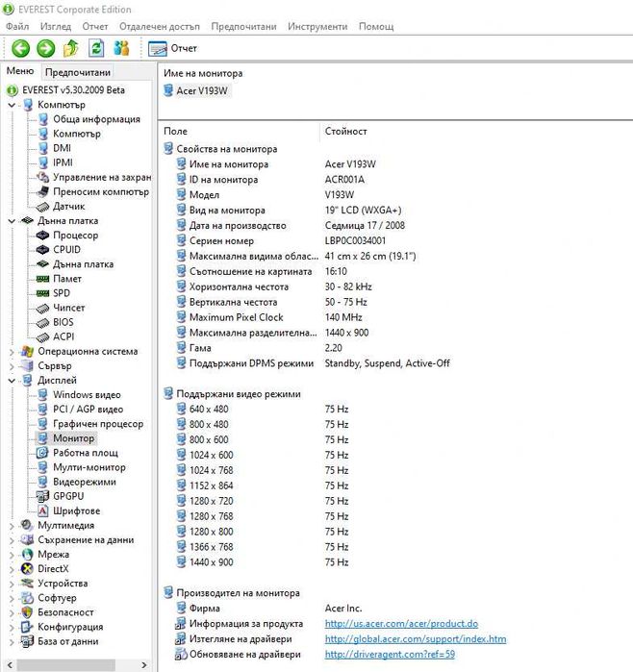Open the Инструменти menu
This screenshot has width=633, height=672.
pos(318,26)
